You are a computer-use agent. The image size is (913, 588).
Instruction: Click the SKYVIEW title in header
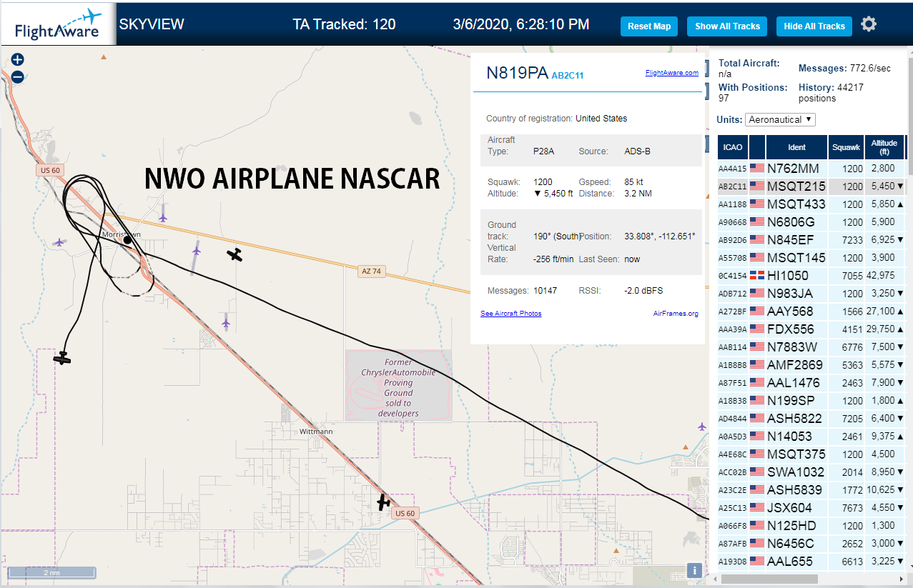(152, 24)
